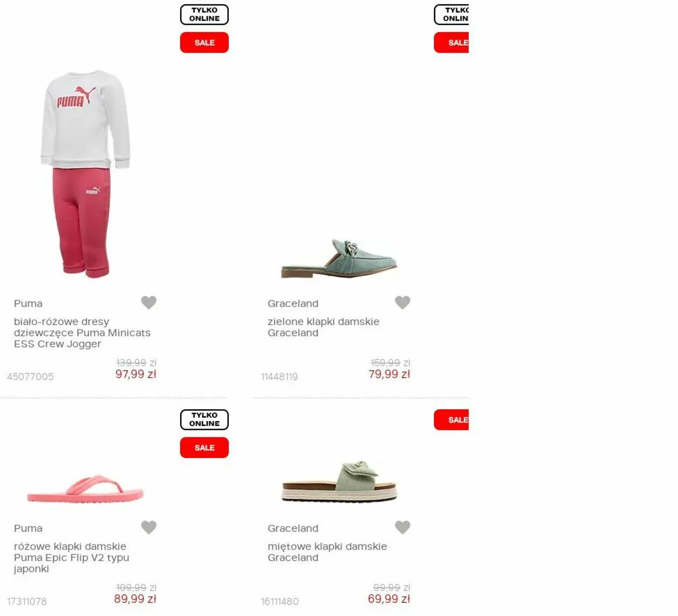Image resolution: width=678 pixels, height=616 pixels.
Task: Open the mint bow sandal image
Action: click(x=340, y=481)
